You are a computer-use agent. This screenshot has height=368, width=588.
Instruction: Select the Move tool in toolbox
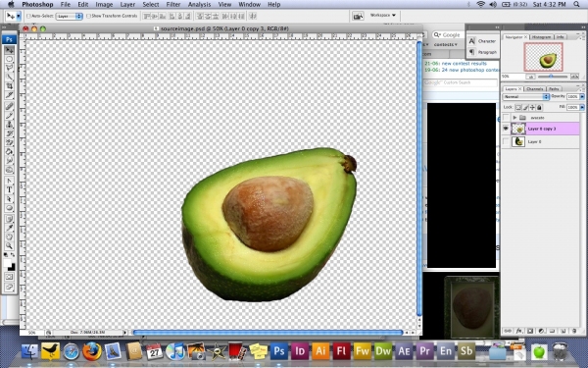[10, 50]
